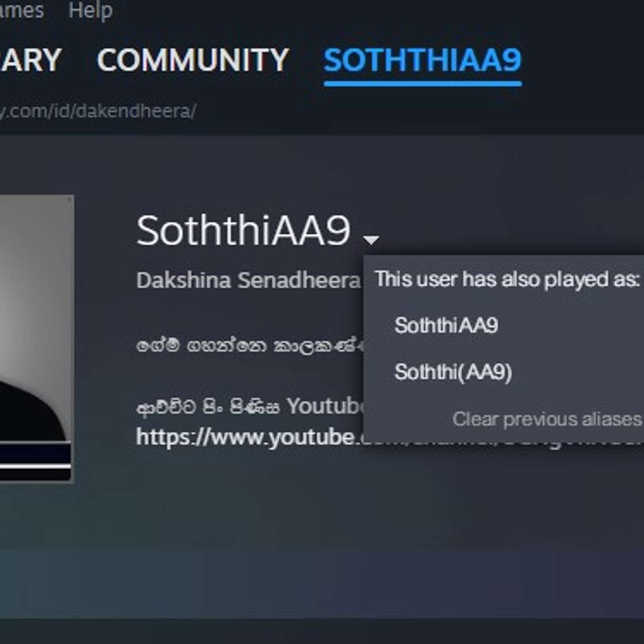Click the real name Dakshina Senadheera
Screen dimensions: 644x644
pos(248,280)
